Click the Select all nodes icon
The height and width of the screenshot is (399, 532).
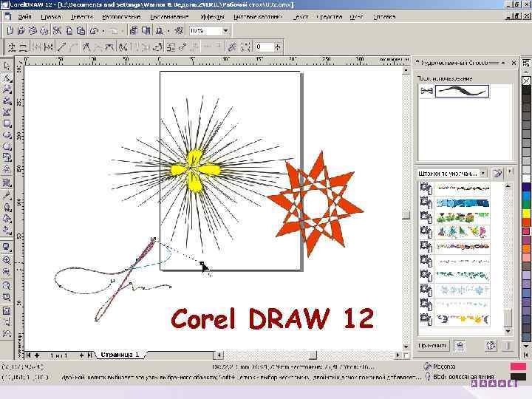pos(245,47)
